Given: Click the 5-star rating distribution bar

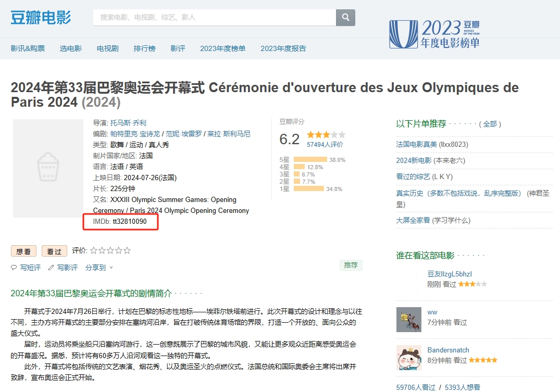Looking at the screenshot, I should [310, 160].
